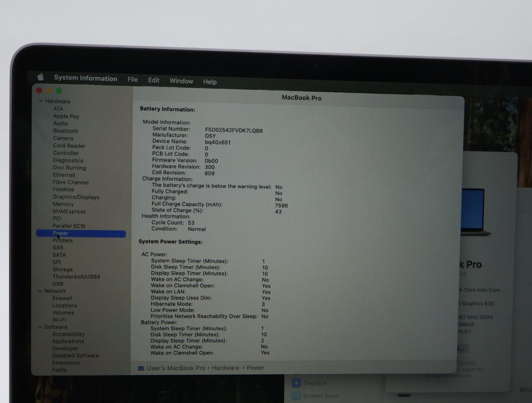The height and width of the screenshot is (403, 532).
Task: Select Diagnostics in the sidebar
Action: [x=68, y=160]
